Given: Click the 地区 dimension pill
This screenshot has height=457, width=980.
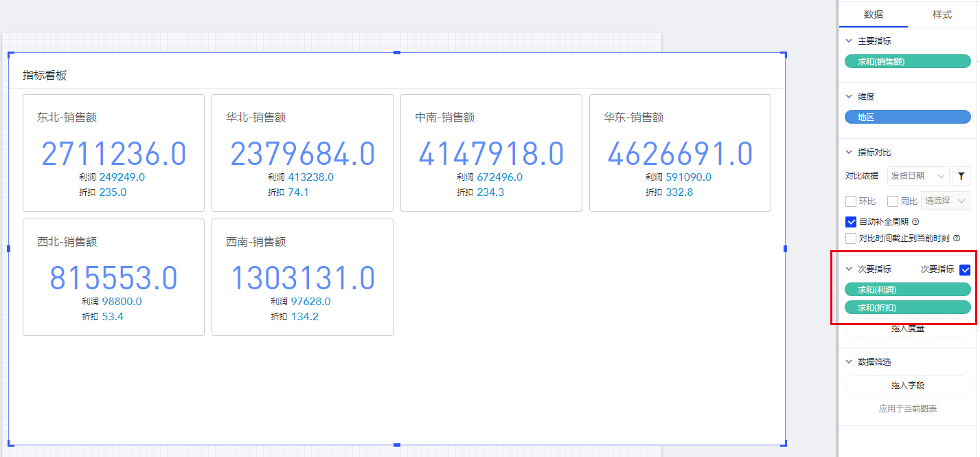Looking at the screenshot, I should 907,118.
